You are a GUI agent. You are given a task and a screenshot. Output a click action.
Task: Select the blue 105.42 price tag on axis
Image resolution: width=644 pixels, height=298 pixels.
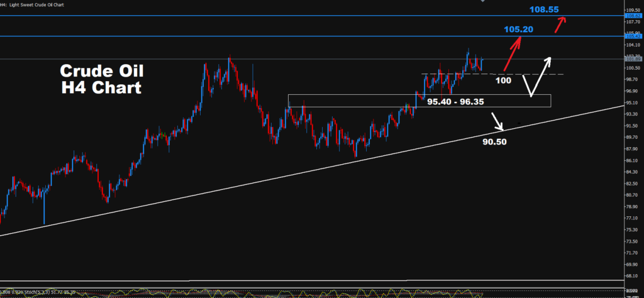click(x=634, y=36)
